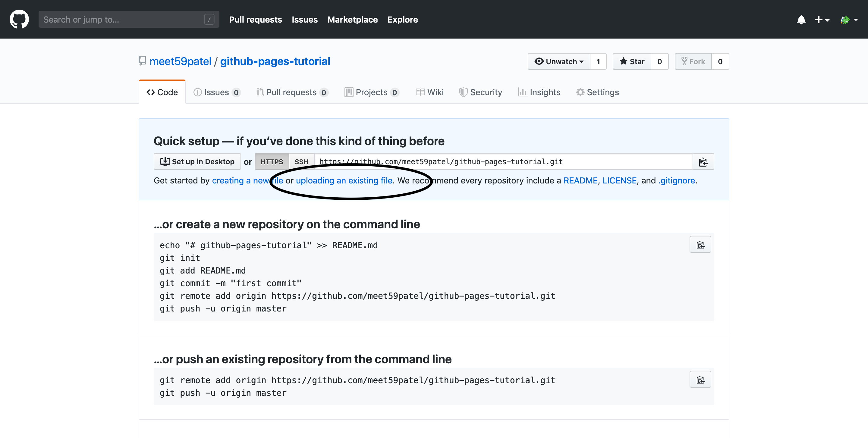Star the github-pages-tutorial repository
Screen dimensions: 868x438
631,61
